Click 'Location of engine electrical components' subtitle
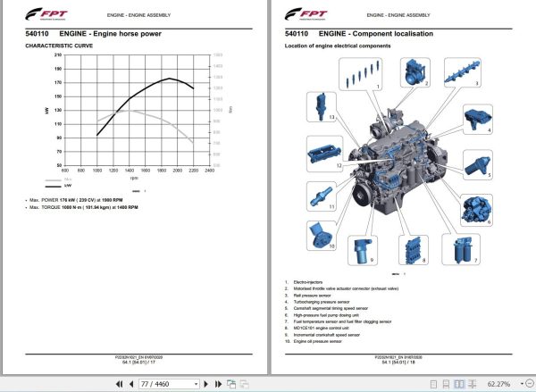This screenshot has width=536, height=392. click(x=338, y=46)
